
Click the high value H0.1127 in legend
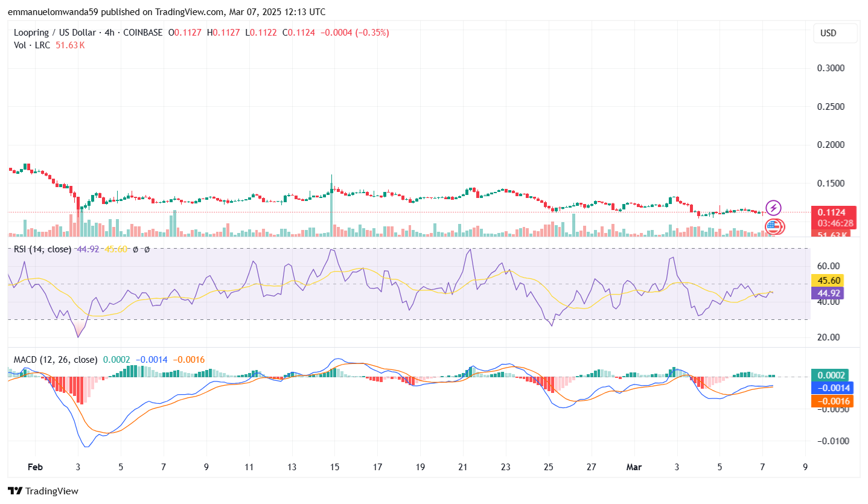pyautogui.click(x=223, y=33)
